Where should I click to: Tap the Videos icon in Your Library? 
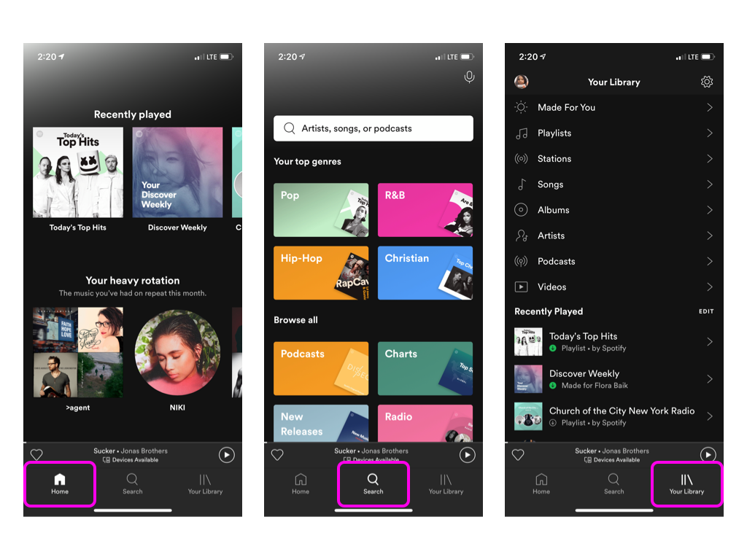pyautogui.click(x=520, y=287)
